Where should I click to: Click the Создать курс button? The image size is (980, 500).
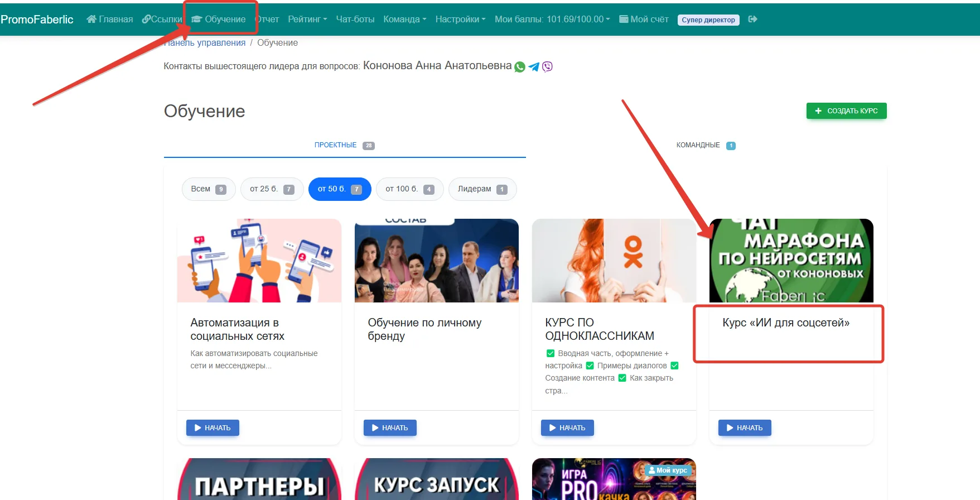coord(846,111)
